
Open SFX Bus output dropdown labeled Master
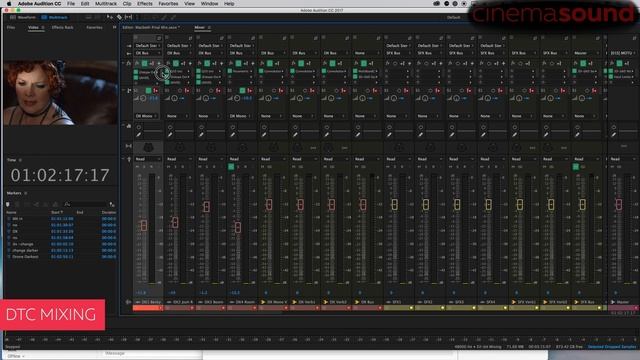(x=586, y=53)
